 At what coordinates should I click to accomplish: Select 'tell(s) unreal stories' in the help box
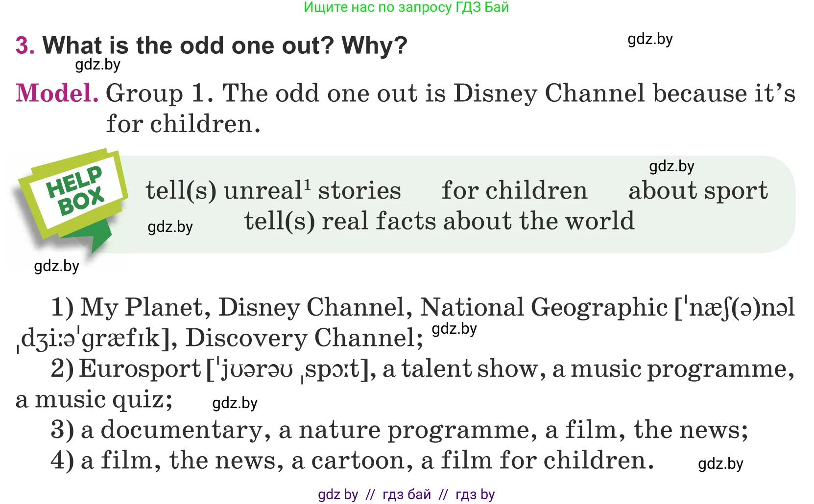[x=273, y=190]
